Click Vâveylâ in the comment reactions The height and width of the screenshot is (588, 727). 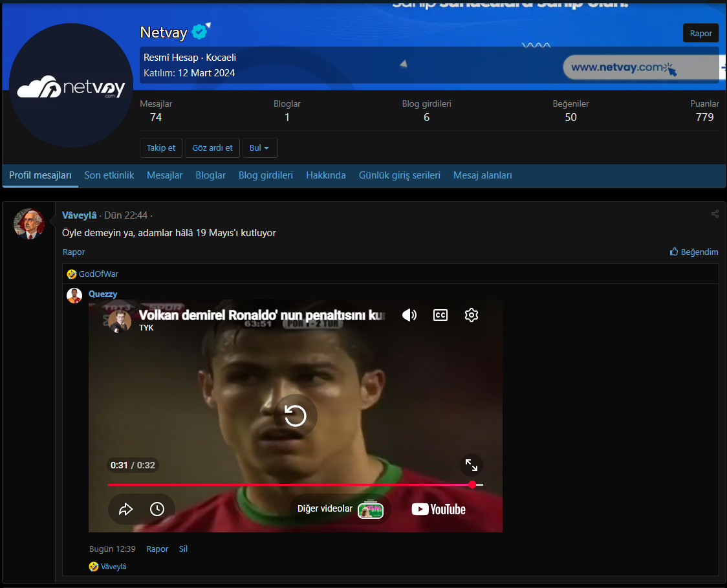(114, 567)
